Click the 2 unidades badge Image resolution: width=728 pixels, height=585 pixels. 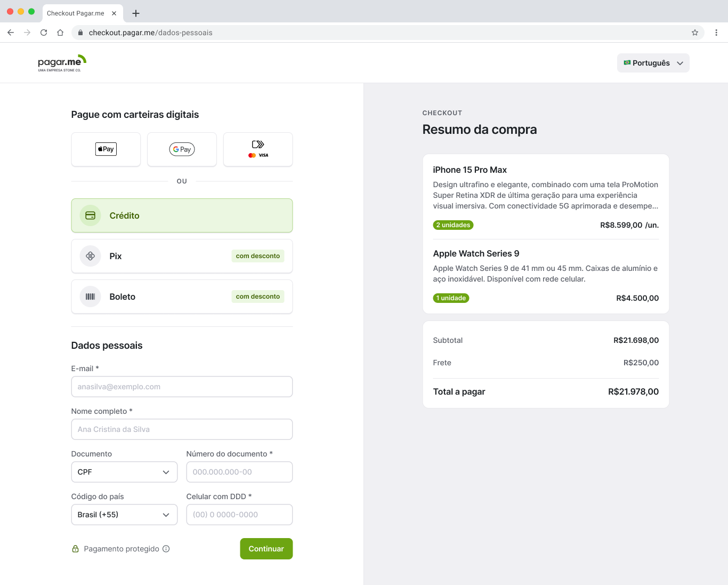[454, 225]
